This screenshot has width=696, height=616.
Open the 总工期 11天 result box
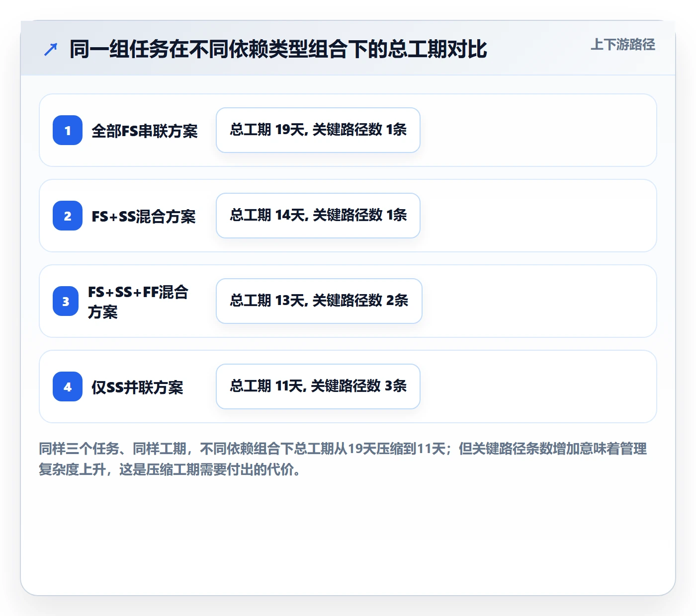(x=318, y=386)
